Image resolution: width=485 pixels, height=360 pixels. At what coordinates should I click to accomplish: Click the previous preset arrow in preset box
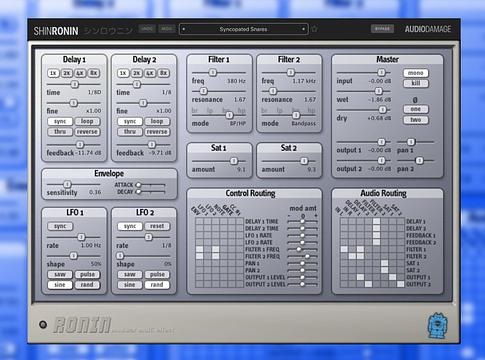tap(184, 29)
